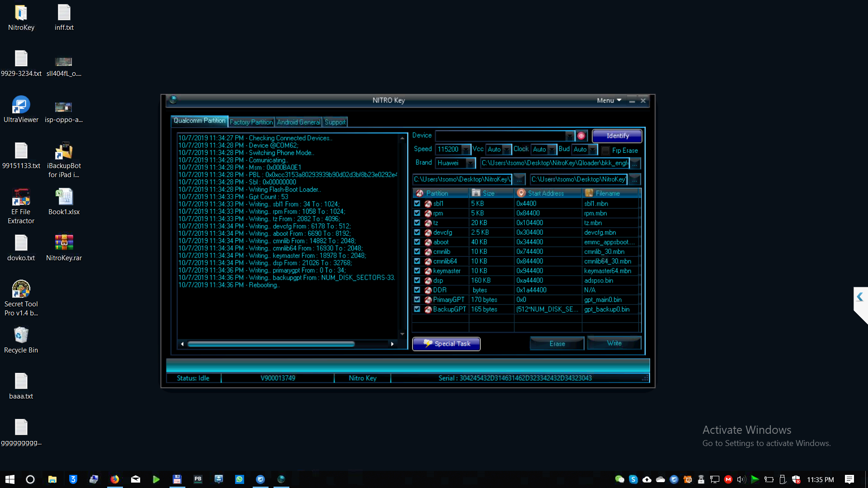The height and width of the screenshot is (488, 868).
Task: Click log scroll-down arrow
Action: click(402, 334)
